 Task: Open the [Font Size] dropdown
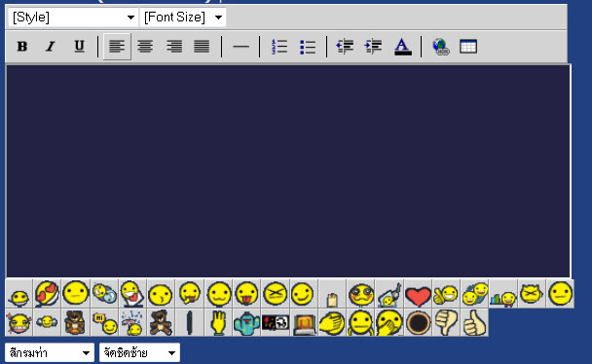(x=183, y=18)
